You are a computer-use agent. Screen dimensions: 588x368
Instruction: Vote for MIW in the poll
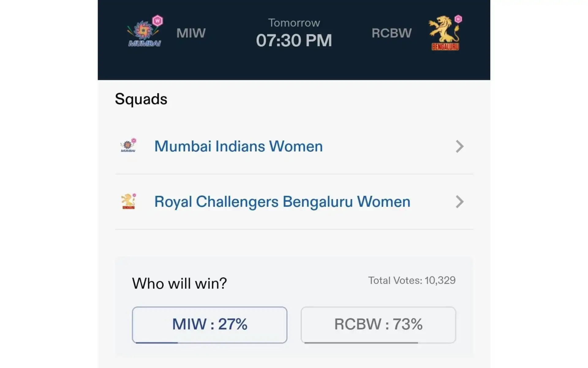pos(209,325)
